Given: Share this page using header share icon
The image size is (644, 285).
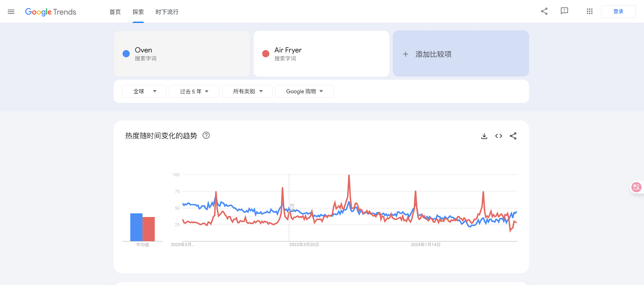Looking at the screenshot, I should click(544, 11).
